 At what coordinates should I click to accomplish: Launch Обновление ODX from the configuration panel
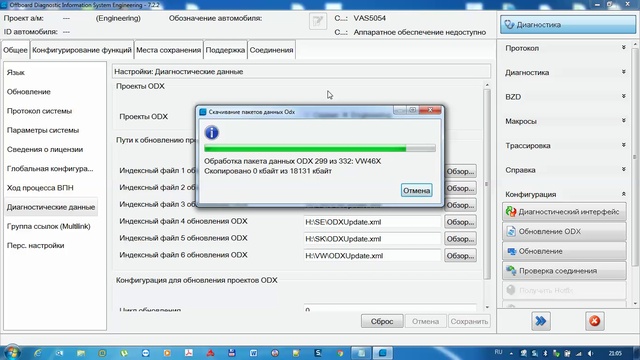click(564, 231)
